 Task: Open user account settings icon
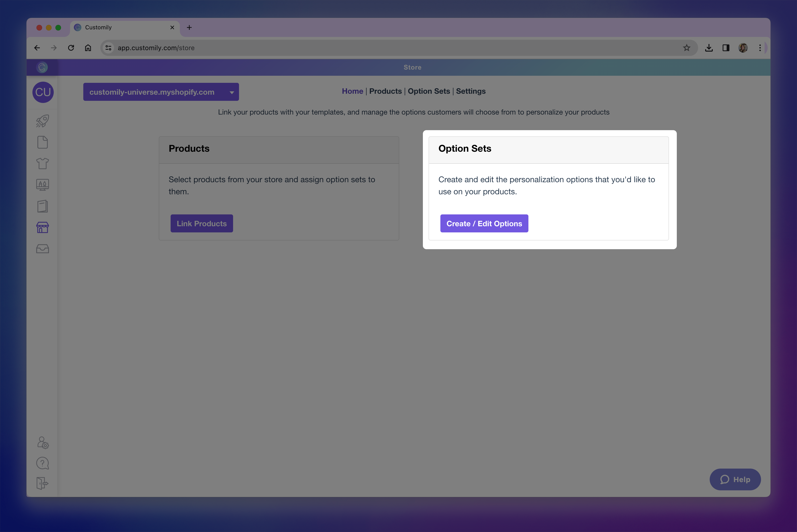(x=42, y=443)
